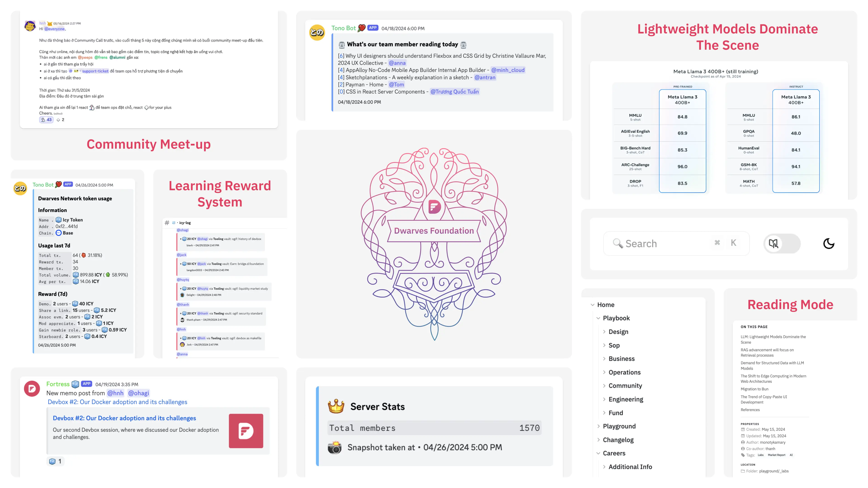Click the @everyone mention
Screen dimensions: 868x488
pos(54,29)
